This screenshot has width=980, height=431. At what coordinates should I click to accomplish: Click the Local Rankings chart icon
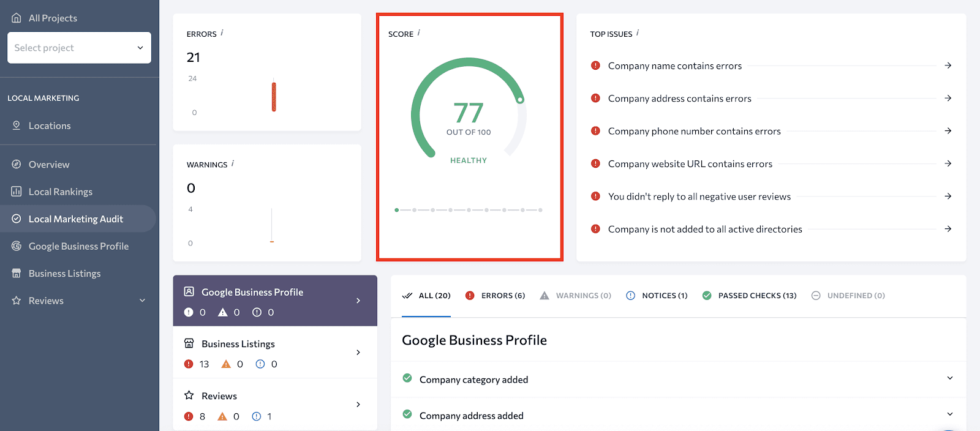17,192
